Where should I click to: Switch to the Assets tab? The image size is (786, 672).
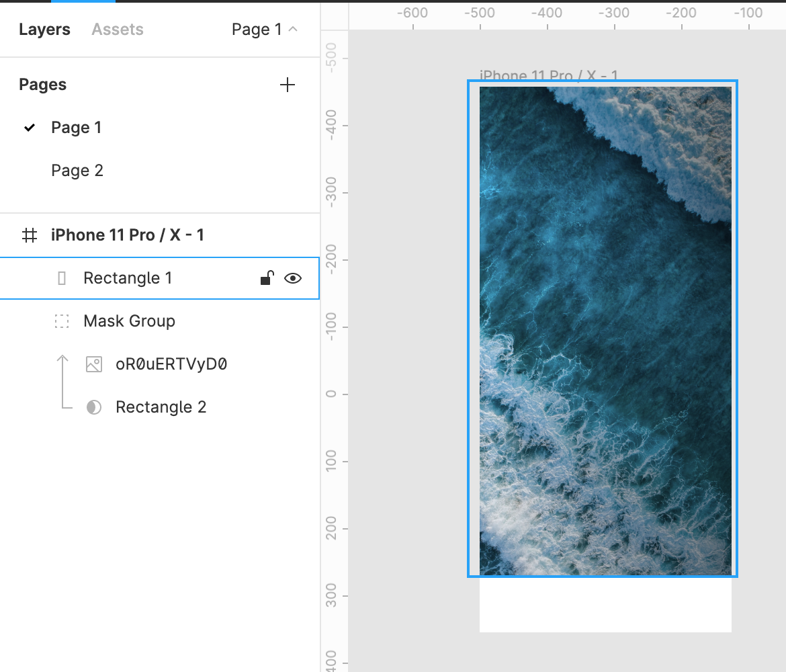(118, 30)
